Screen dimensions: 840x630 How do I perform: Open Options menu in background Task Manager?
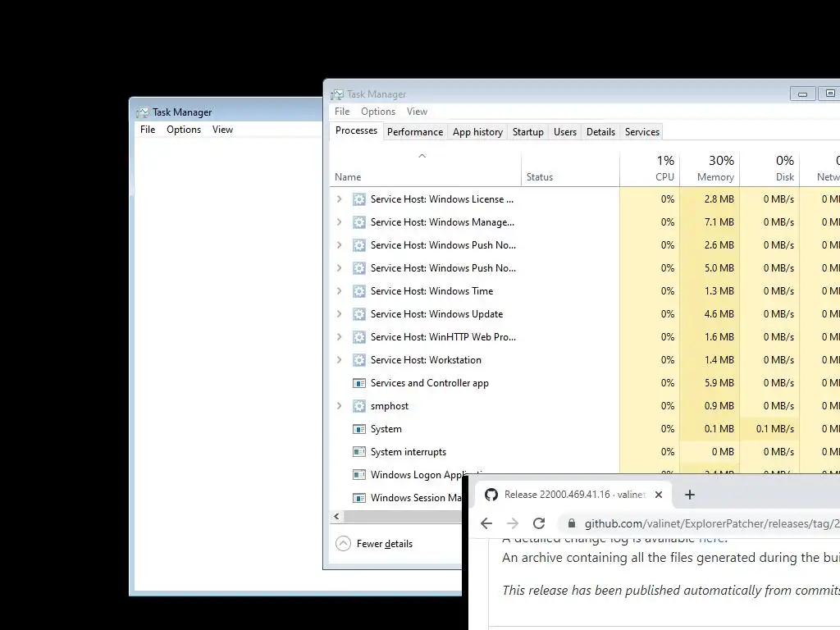[x=184, y=130]
